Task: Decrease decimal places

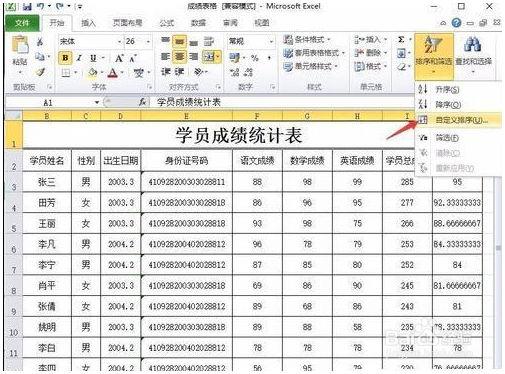Action: 248,72
